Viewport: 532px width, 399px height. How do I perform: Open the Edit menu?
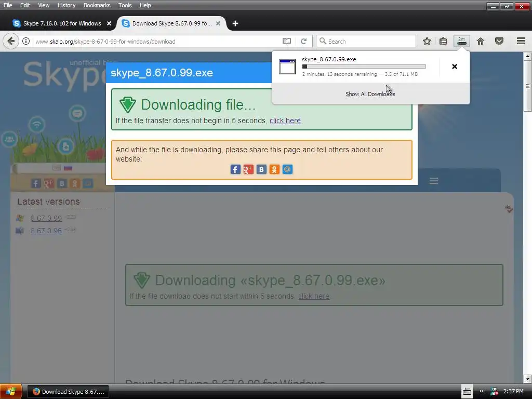click(25, 5)
